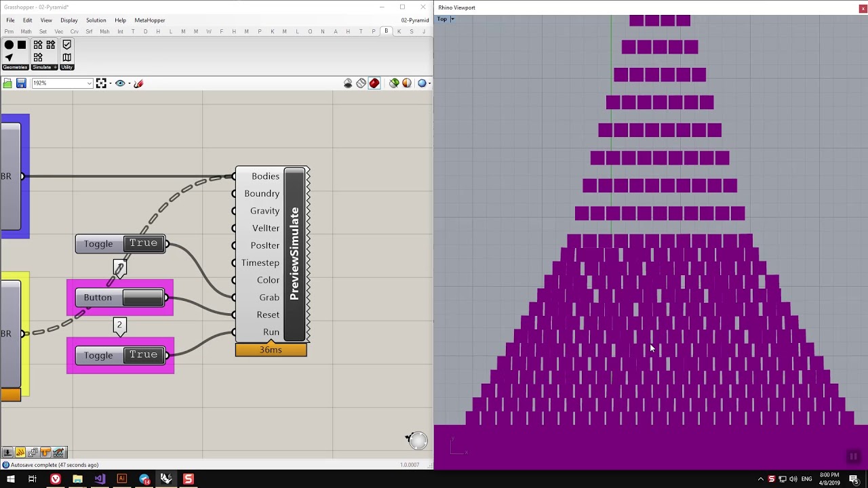Screen dimensions: 868x488
Task: Open Adobe Illustrator from the taskbar
Action: (x=122, y=479)
